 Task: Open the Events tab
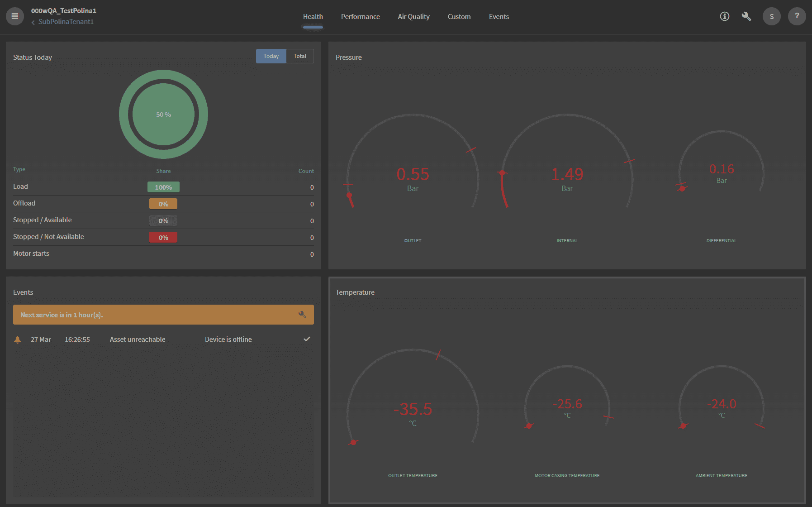(x=499, y=17)
